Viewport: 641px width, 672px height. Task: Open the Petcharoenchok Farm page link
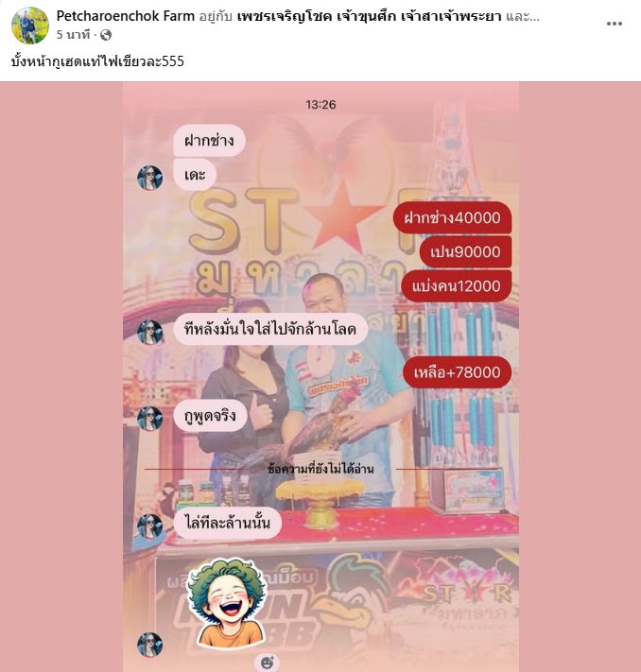click(x=125, y=16)
